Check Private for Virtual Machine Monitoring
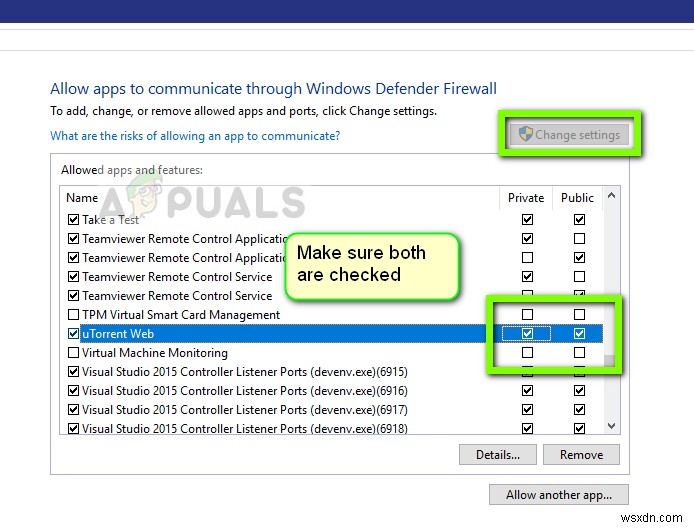The height and width of the screenshot is (528, 694). pos(527,353)
